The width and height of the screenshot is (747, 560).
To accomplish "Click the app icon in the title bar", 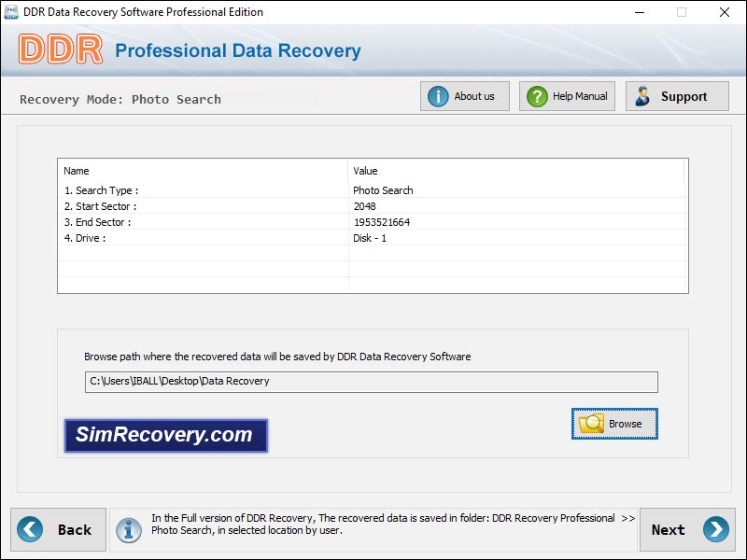I will tap(10, 12).
